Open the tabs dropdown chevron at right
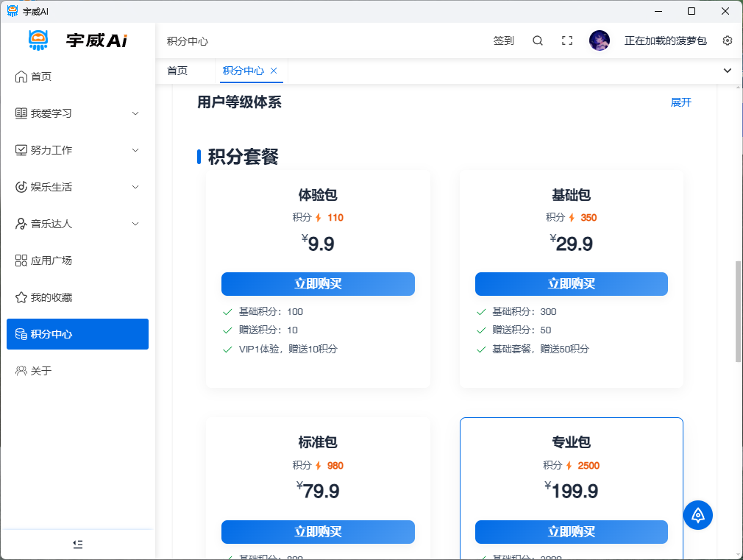Viewport: 743px width, 560px height. [728, 71]
